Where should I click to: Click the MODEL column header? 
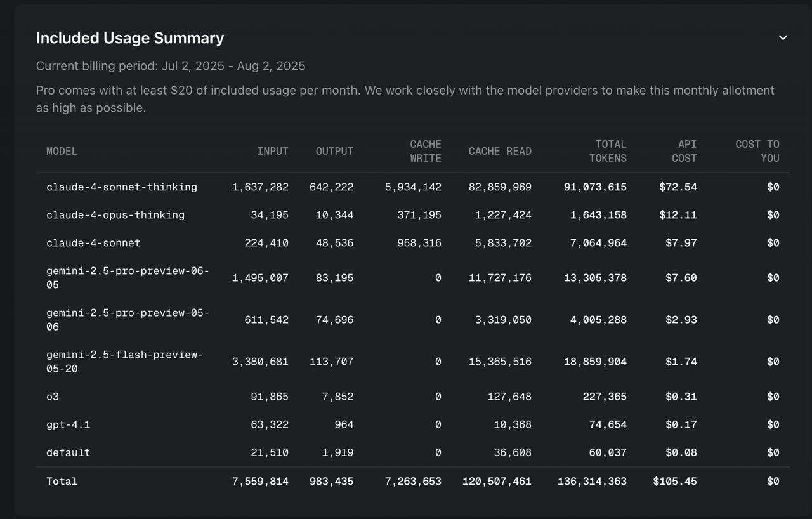(62, 151)
